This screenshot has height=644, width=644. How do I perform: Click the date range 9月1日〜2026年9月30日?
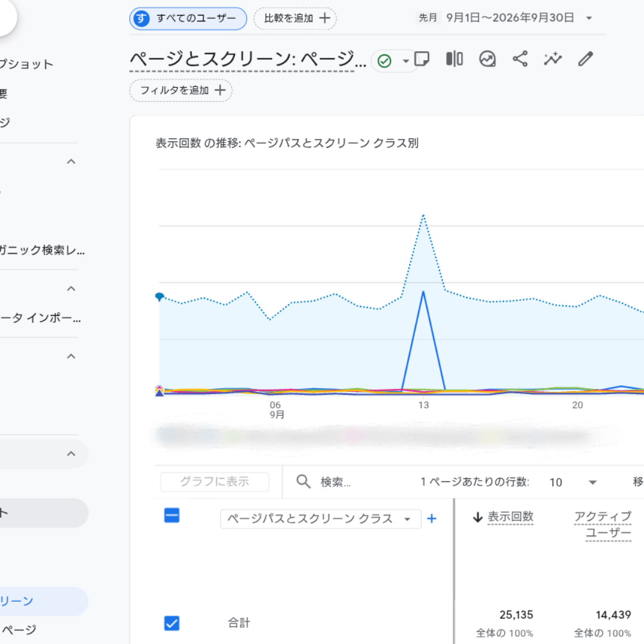coord(510,18)
